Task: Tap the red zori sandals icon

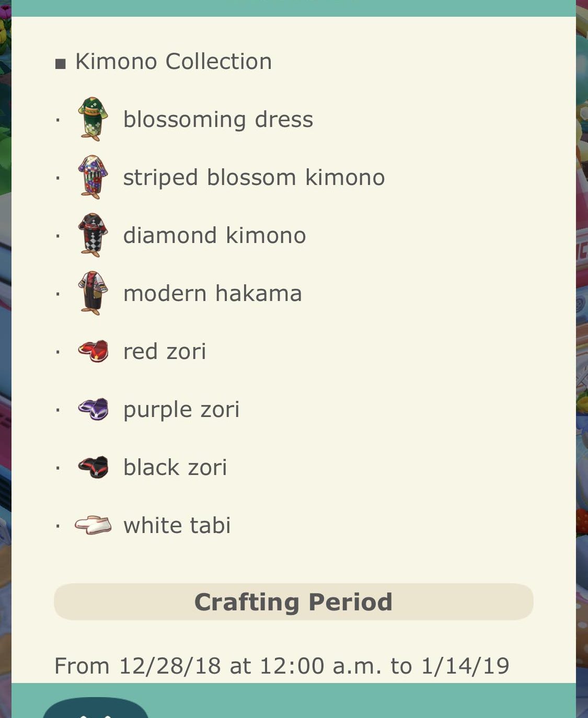Action: 93,351
